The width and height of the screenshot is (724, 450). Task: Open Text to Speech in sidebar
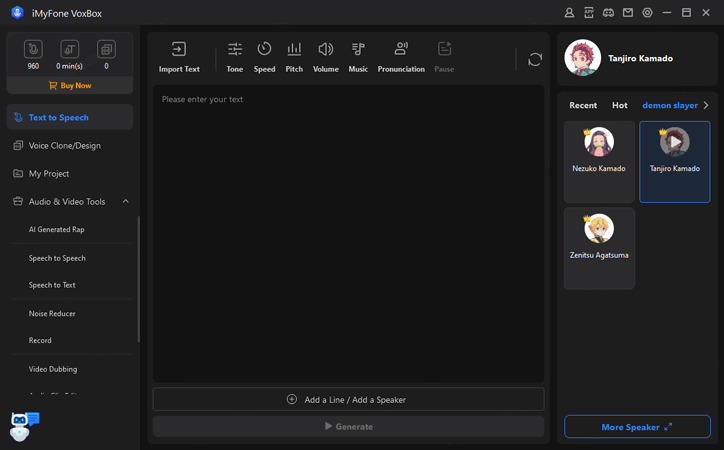tap(70, 117)
